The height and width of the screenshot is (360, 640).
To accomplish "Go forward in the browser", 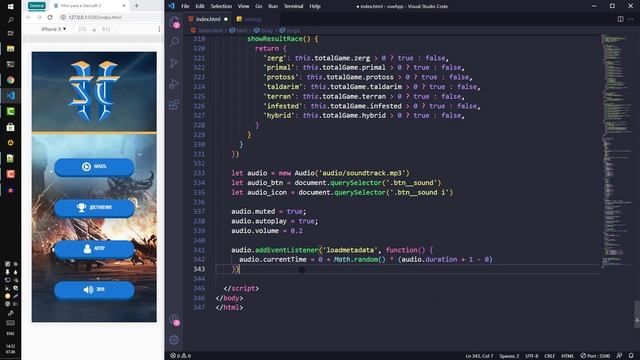I will click(x=39, y=18).
